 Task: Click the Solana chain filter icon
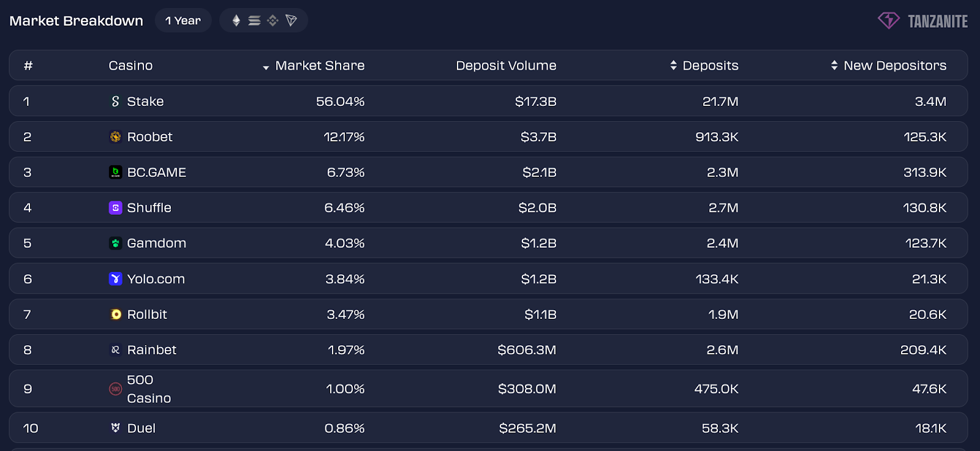(x=254, y=21)
